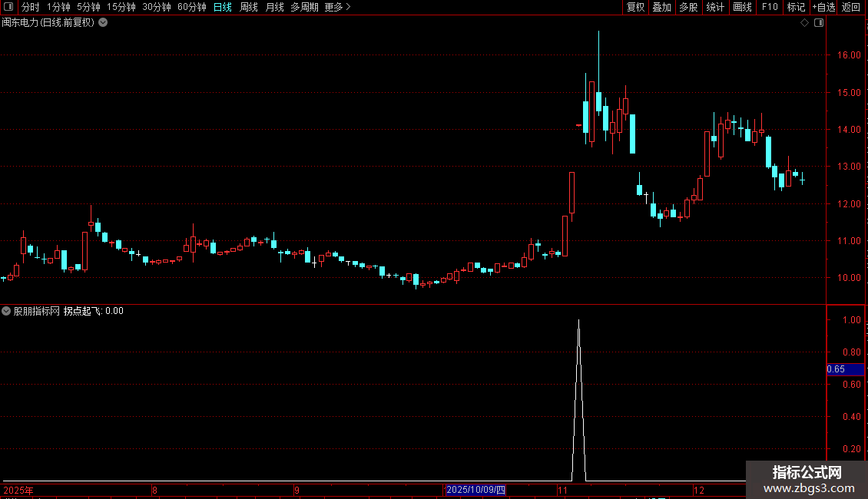Open F10 company info
The height and width of the screenshot is (499, 868).
coord(770,7)
